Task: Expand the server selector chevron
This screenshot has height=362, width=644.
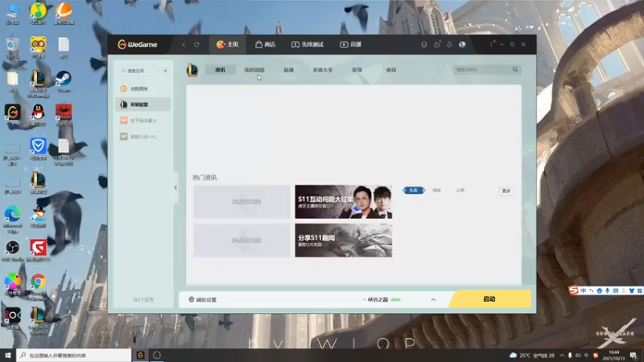Action: click(433, 299)
